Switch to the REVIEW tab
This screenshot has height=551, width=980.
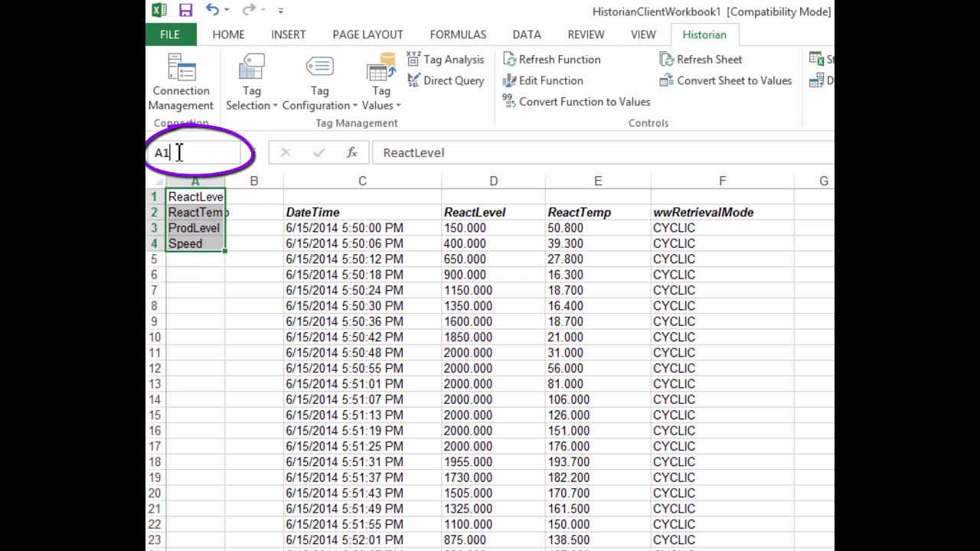click(x=586, y=34)
